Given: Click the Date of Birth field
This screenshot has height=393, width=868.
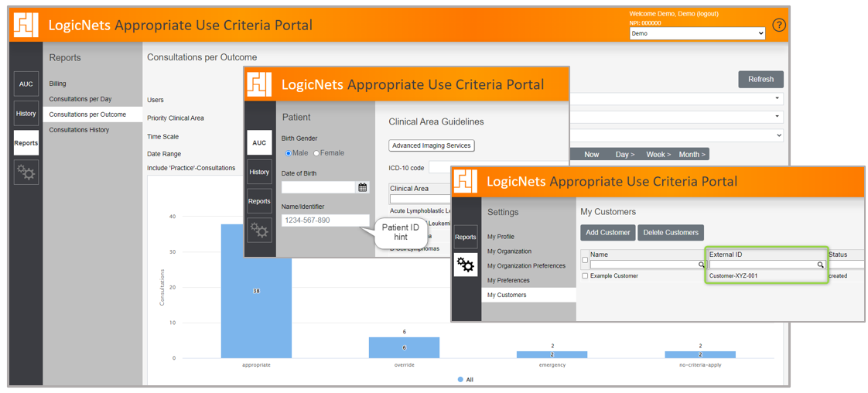Looking at the screenshot, I should 318,188.
